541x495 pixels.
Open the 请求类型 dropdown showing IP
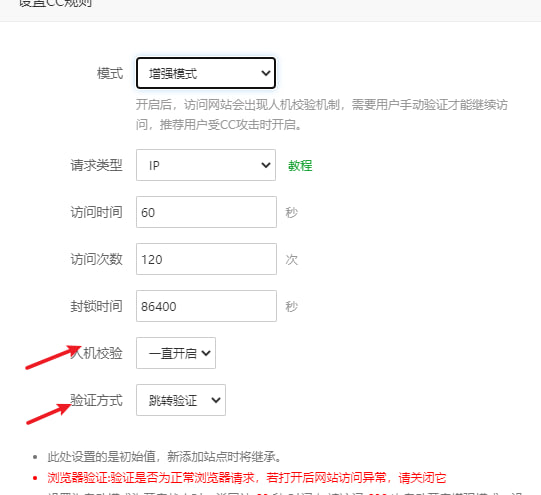point(206,165)
